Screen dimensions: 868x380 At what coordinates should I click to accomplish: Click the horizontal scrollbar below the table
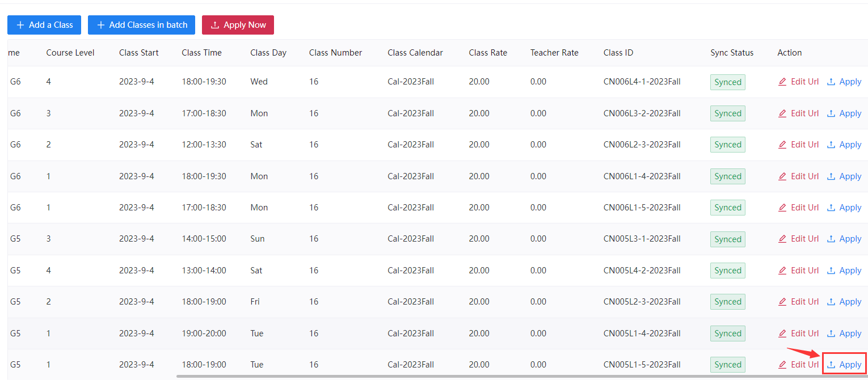click(x=511, y=375)
